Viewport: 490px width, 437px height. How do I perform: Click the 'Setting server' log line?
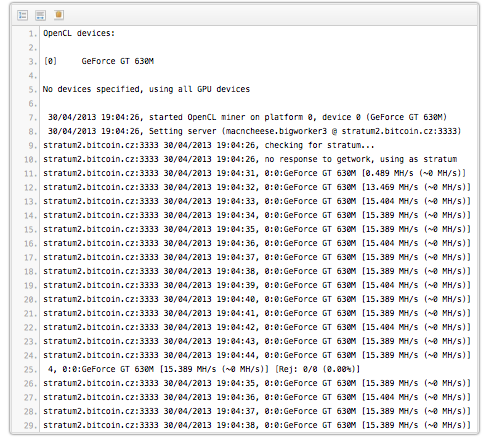pos(254,131)
